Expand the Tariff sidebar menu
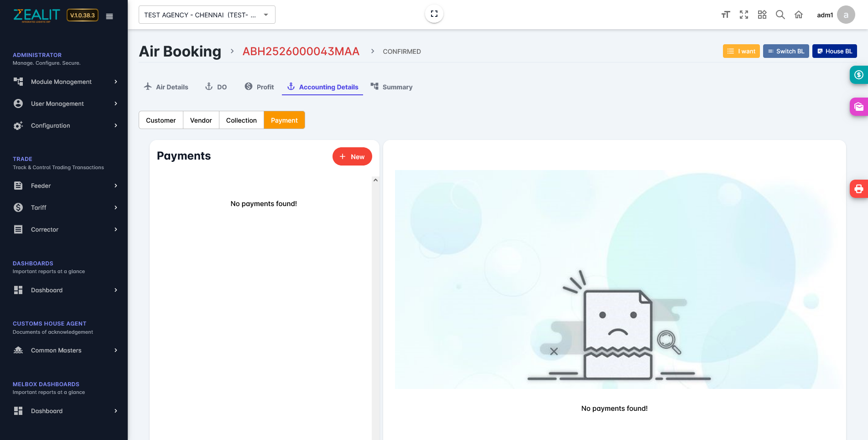868x440 pixels. tap(65, 208)
